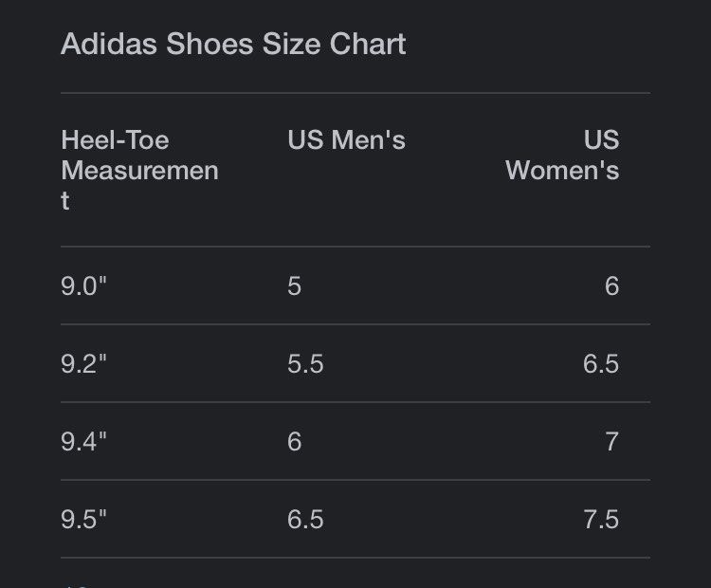The height and width of the screenshot is (588, 711).
Task: Select men's size 5.5 cell
Action: pos(305,363)
